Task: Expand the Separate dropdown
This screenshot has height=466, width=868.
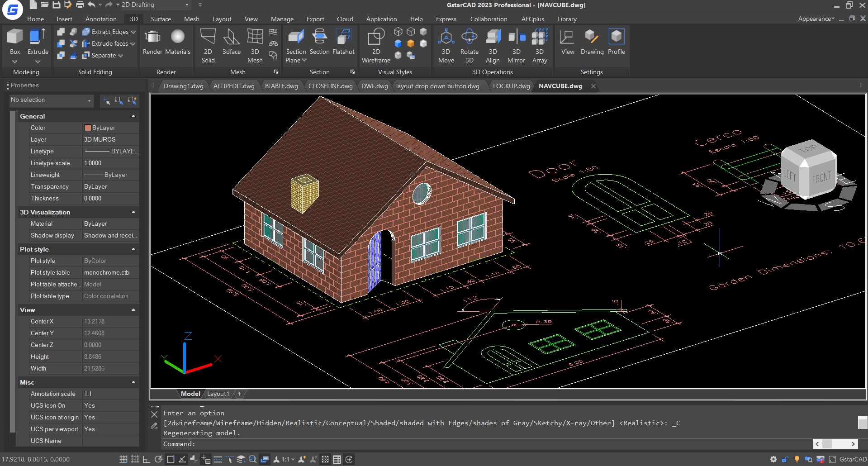Action: (120, 56)
